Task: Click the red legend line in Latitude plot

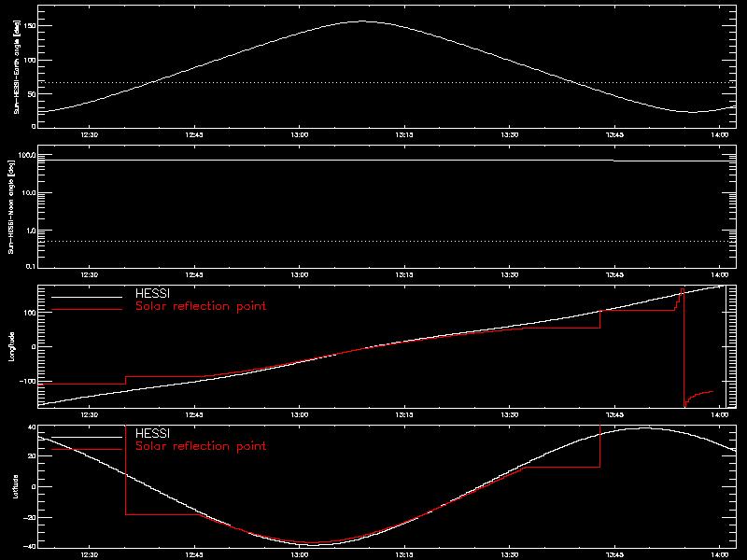Action: 87,450
